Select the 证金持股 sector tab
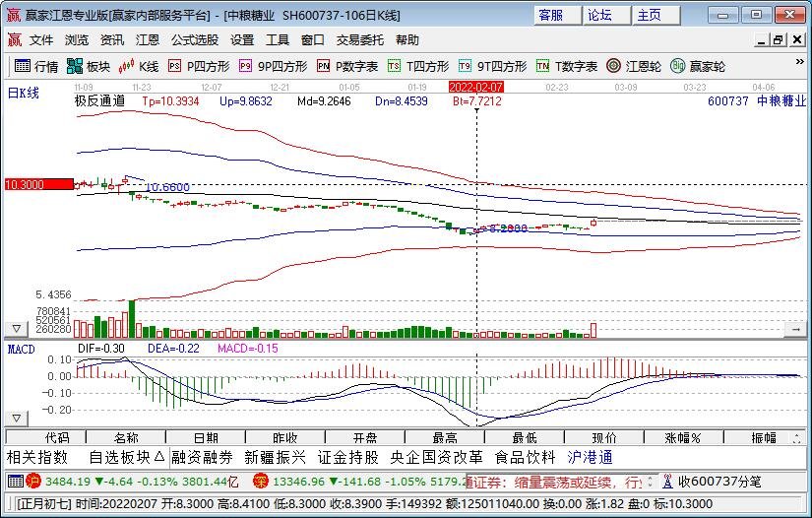 (348, 457)
